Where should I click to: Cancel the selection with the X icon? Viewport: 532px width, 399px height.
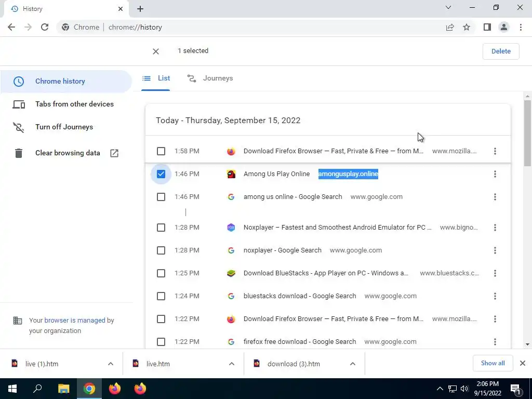coord(156,51)
